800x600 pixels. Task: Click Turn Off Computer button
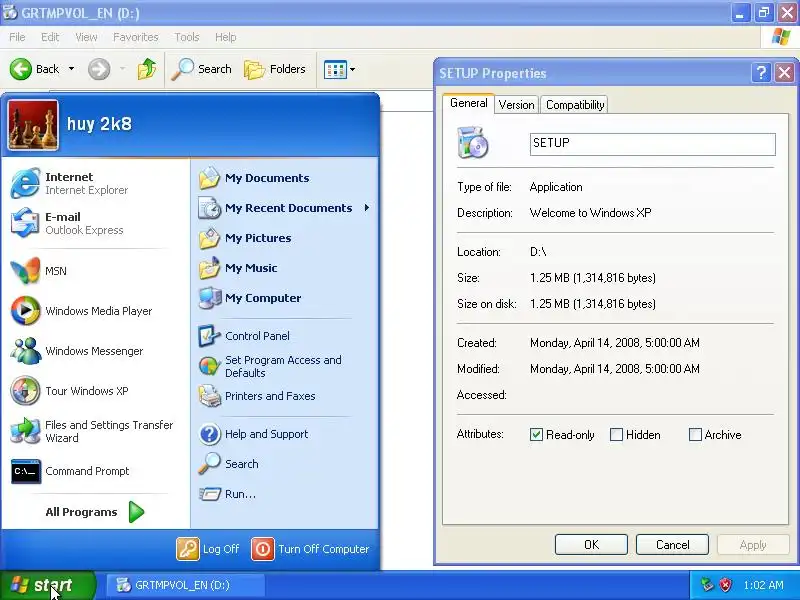(x=310, y=549)
